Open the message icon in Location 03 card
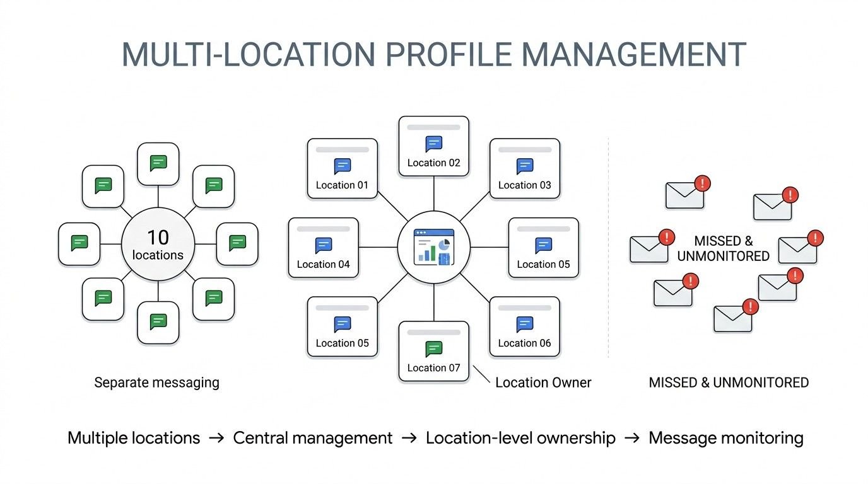This screenshot has height=484, width=868. (x=525, y=166)
